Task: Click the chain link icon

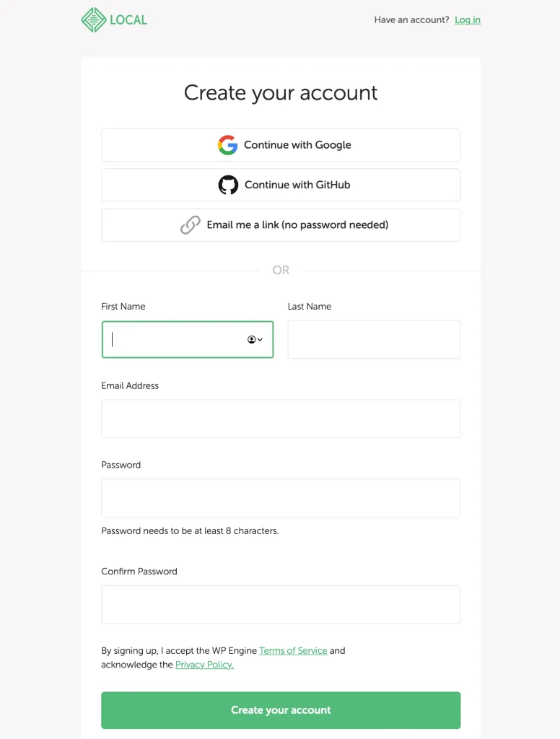Action: click(190, 225)
